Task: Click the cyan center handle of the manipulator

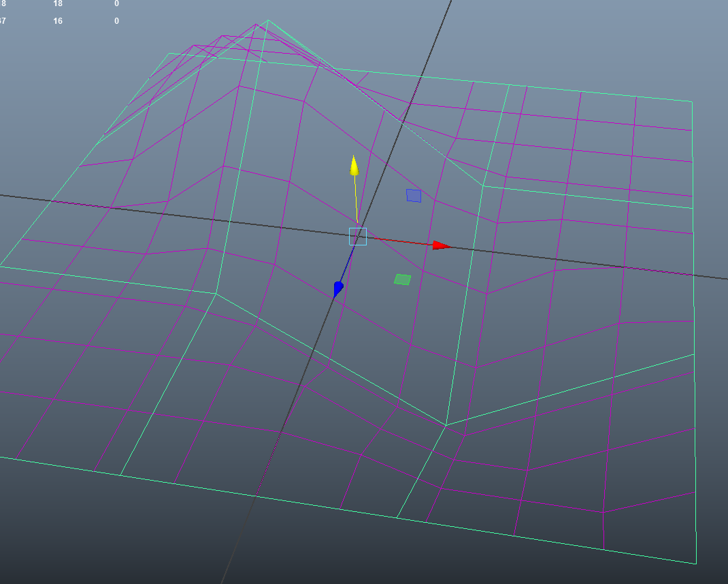Action: click(357, 237)
